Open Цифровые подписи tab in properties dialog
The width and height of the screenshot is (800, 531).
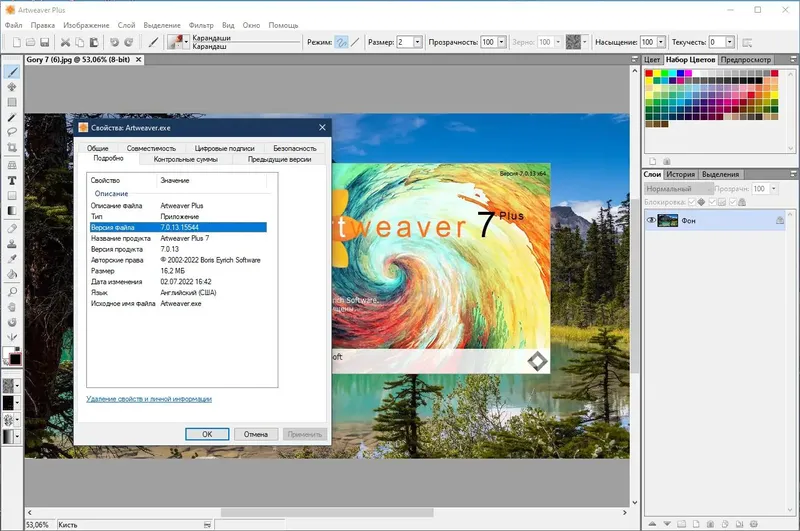tap(224, 148)
